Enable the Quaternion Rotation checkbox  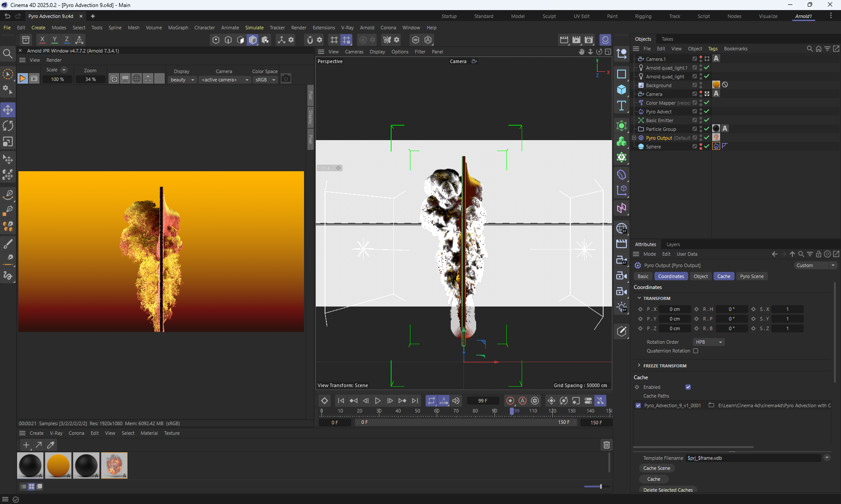pos(696,351)
